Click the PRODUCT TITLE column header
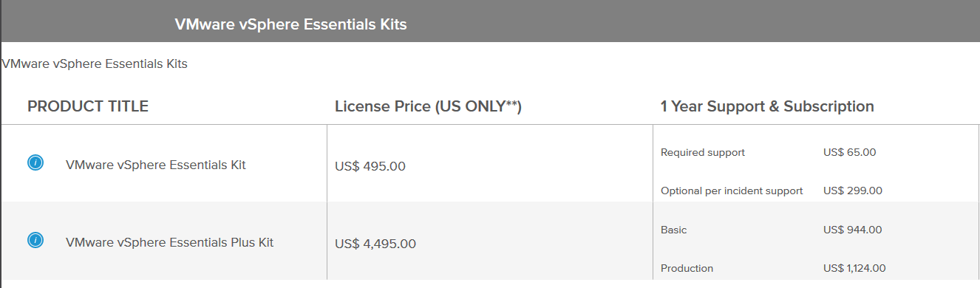This screenshot has width=980, height=288. pyautogui.click(x=88, y=106)
